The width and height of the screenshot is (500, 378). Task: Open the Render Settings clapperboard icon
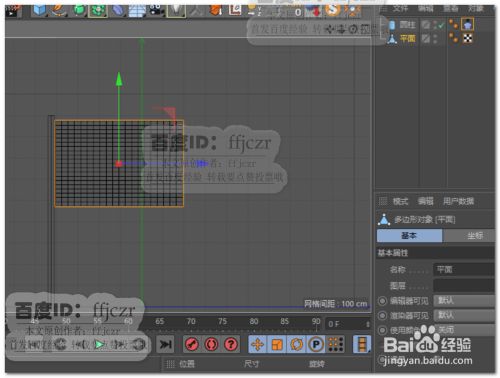tap(13, 11)
